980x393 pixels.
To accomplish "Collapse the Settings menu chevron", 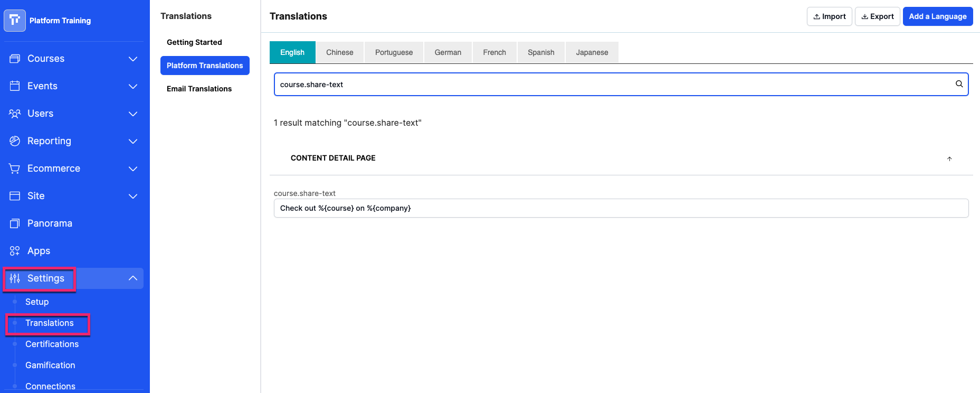I will (133, 278).
